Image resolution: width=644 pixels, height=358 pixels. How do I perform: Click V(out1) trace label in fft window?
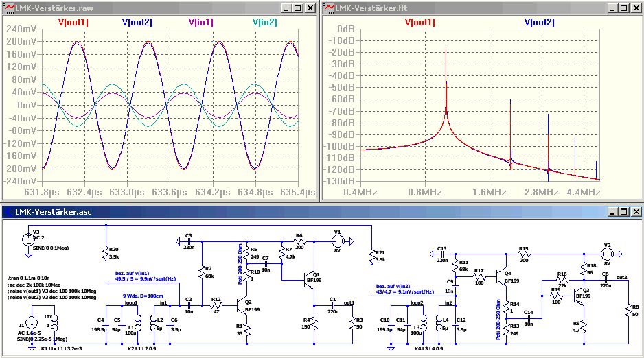419,22
